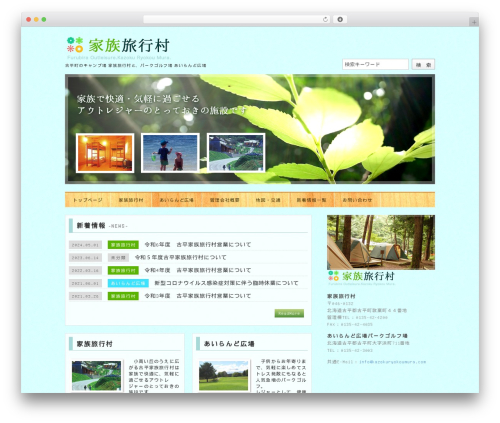This screenshot has height=423, width=500.
Task: Click the 家族旅行村 card heading at the bottom left
Action: click(x=94, y=344)
